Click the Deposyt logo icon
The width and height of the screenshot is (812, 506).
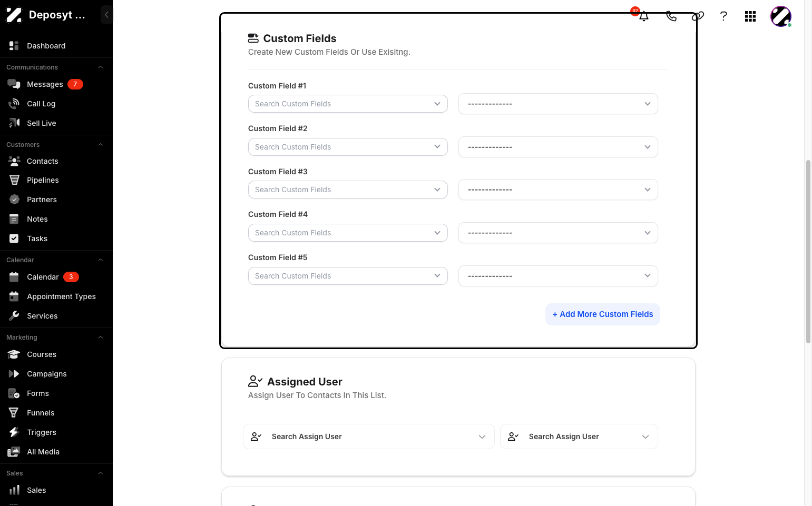14,15
